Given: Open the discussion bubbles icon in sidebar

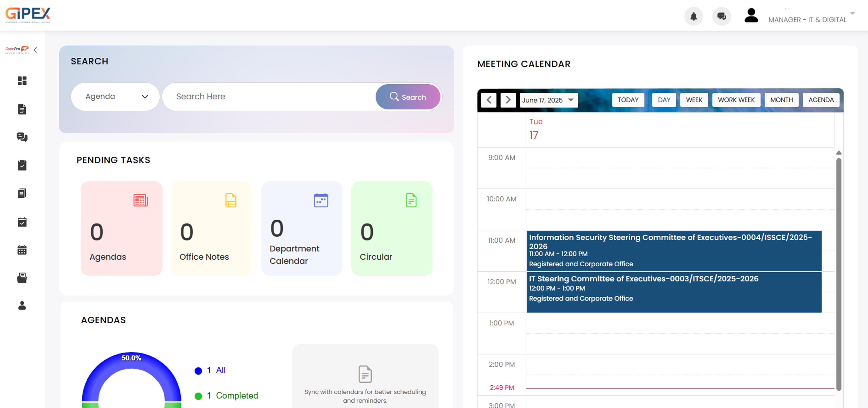Looking at the screenshot, I should [x=22, y=137].
